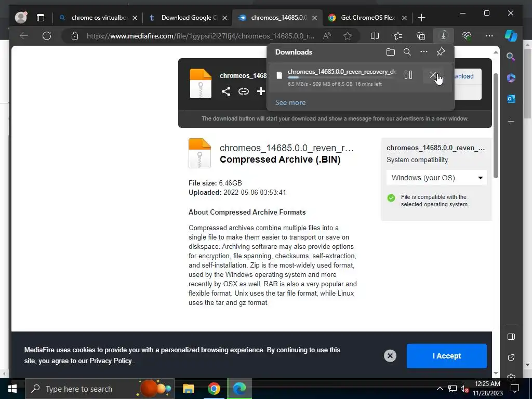Search downloads with magnifier icon

point(407,52)
